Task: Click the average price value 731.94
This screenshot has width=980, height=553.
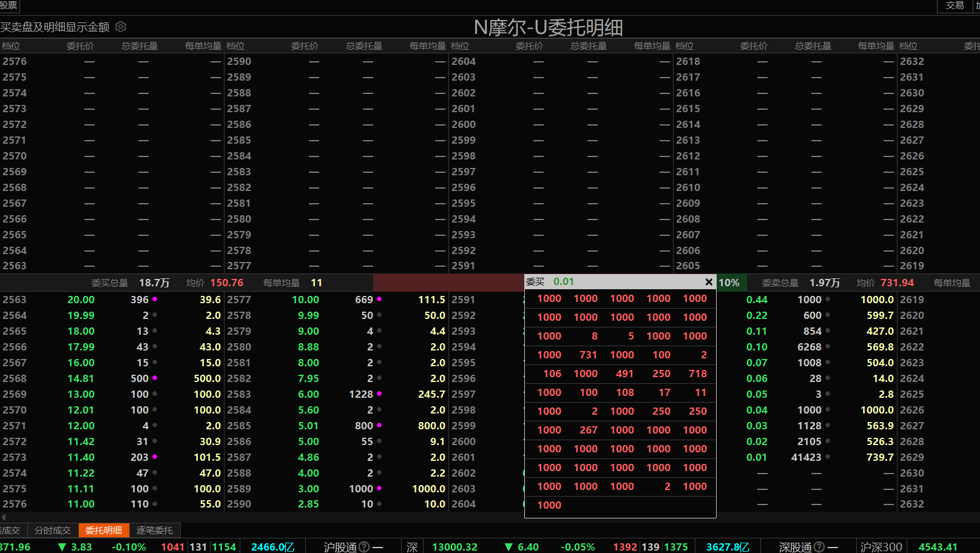Action: point(897,283)
